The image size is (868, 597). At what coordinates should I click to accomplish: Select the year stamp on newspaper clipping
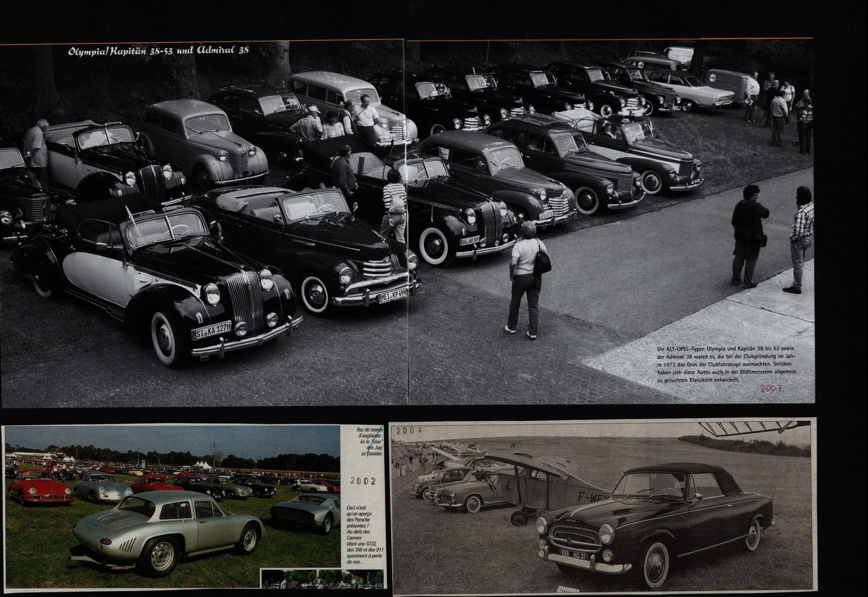click(x=411, y=431)
